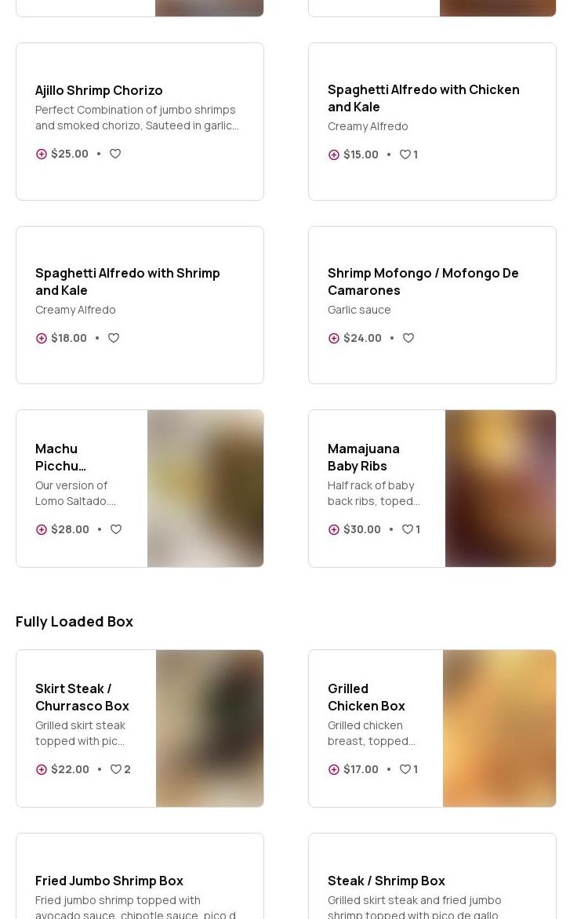
Task: Add Shrimp Mofongo using plus icon
Action: pos(334,339)
